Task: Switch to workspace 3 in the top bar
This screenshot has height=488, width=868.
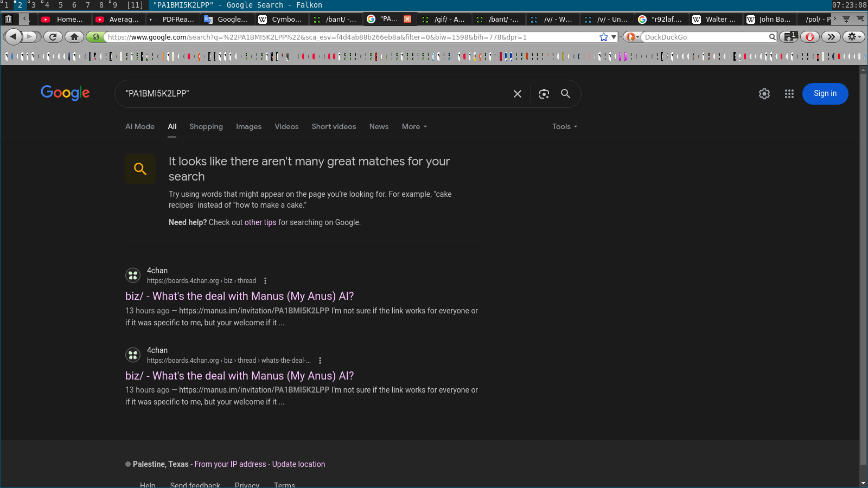Action: [x=33, y=5]
